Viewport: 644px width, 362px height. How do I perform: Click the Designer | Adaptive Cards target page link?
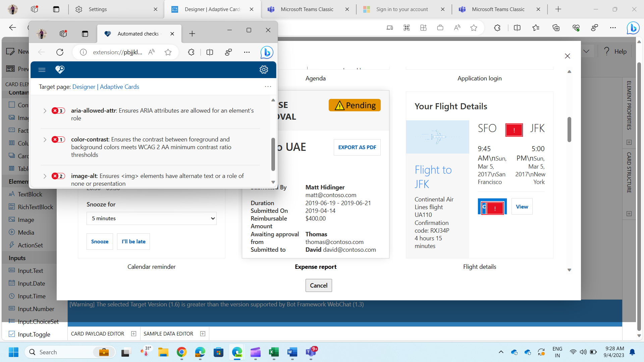click(106, 87)
